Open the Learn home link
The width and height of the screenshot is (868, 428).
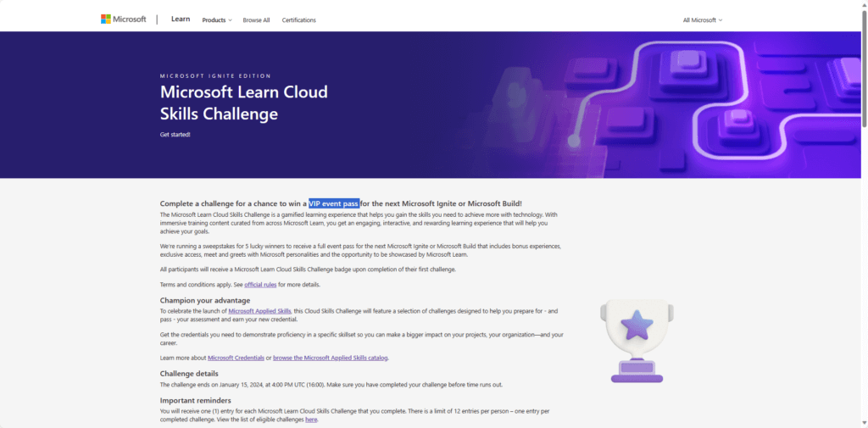tap(181, 19)
